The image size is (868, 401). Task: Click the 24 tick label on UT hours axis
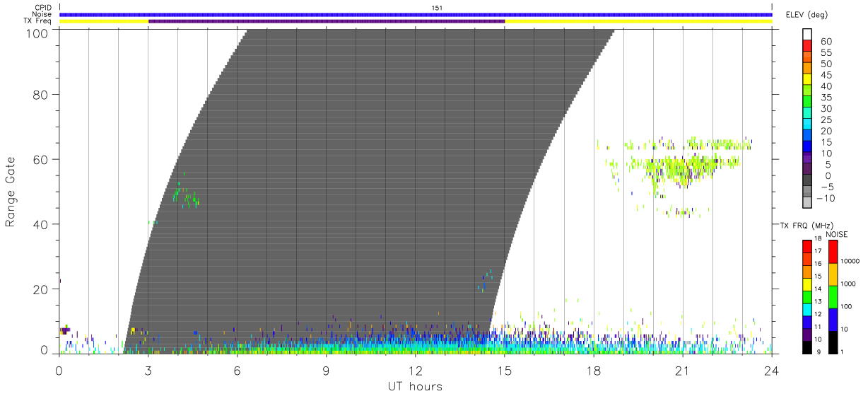772,370
